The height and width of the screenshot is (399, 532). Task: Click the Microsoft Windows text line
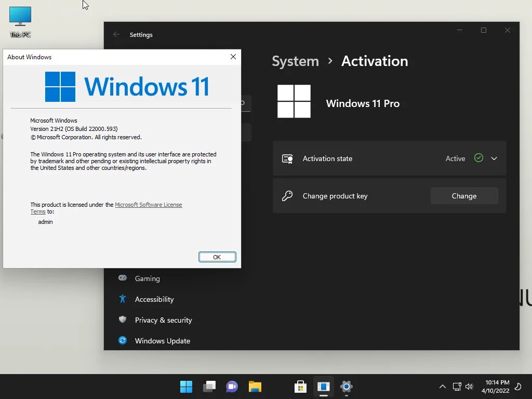coord(54,121)
